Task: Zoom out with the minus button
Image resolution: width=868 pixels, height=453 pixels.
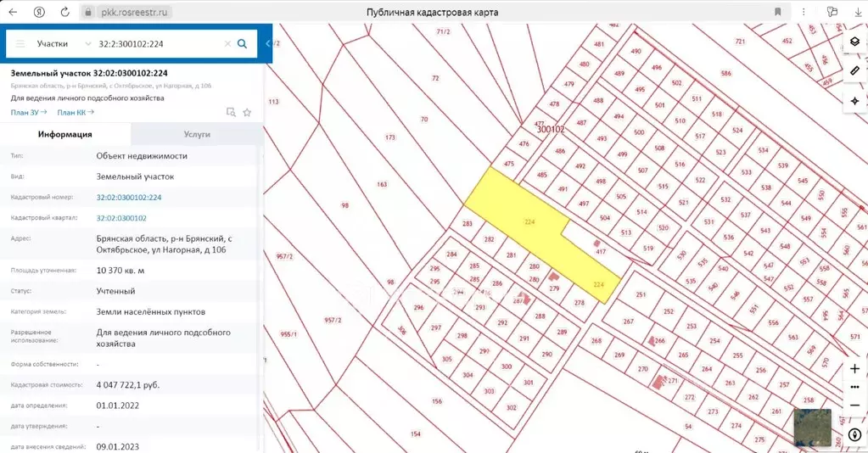Action: click(x=854, y=405)
